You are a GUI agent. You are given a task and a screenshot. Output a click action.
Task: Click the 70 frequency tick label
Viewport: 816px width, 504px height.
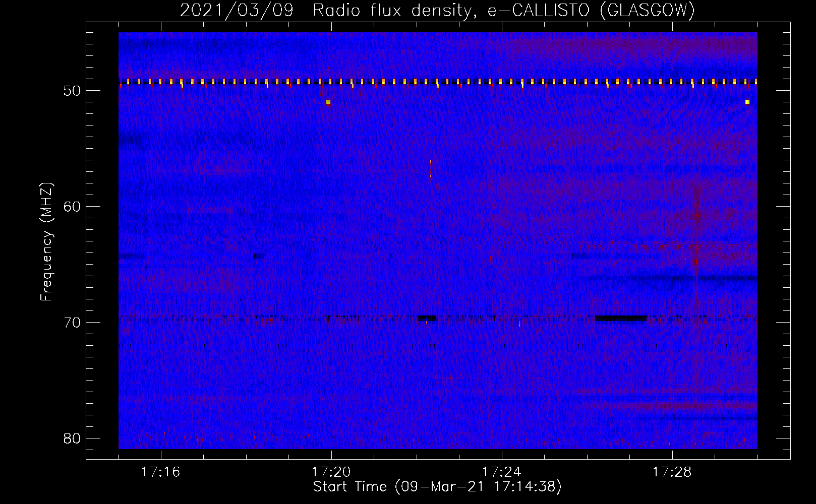(x=73, y=323)
